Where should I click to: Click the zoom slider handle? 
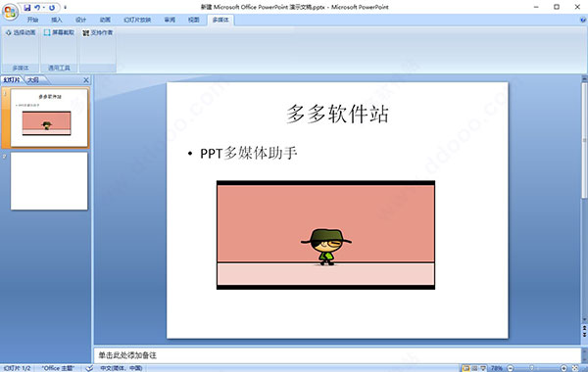click(x=531, y=368)
